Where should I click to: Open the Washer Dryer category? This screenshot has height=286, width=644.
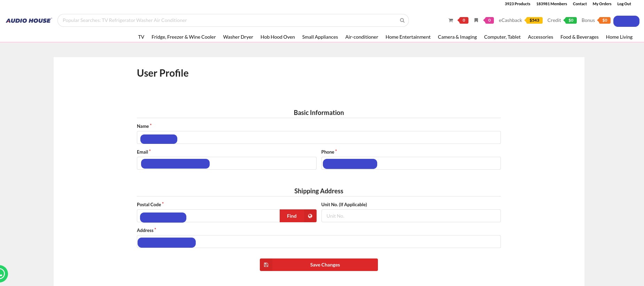(x=238, y=37)
